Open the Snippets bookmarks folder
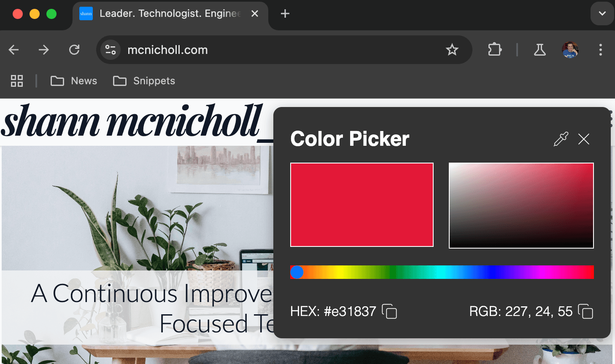This screenshot has height=364, width=615. click(144, 80)
